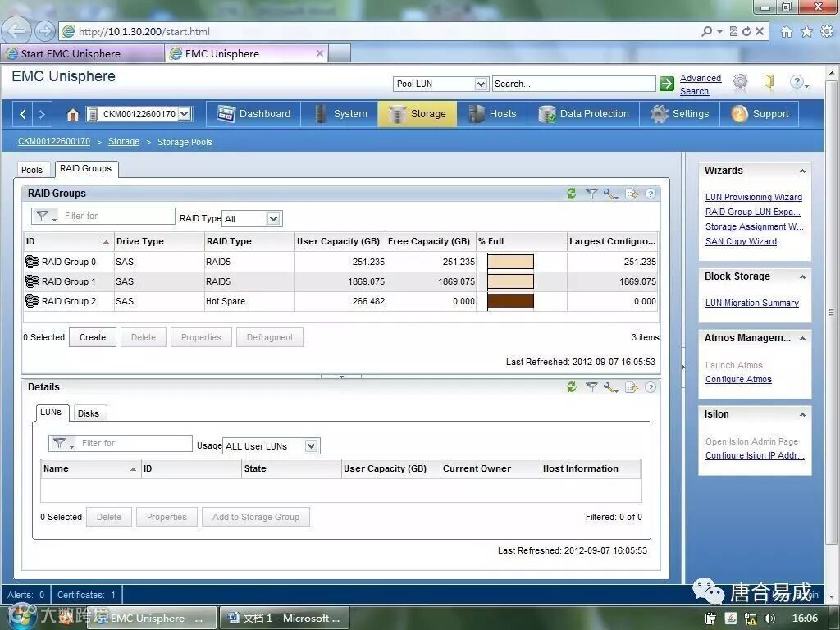Click the yellow bookmark icon in header
The width and height of the screenshot is (840, 630).
tap(769, 82)
